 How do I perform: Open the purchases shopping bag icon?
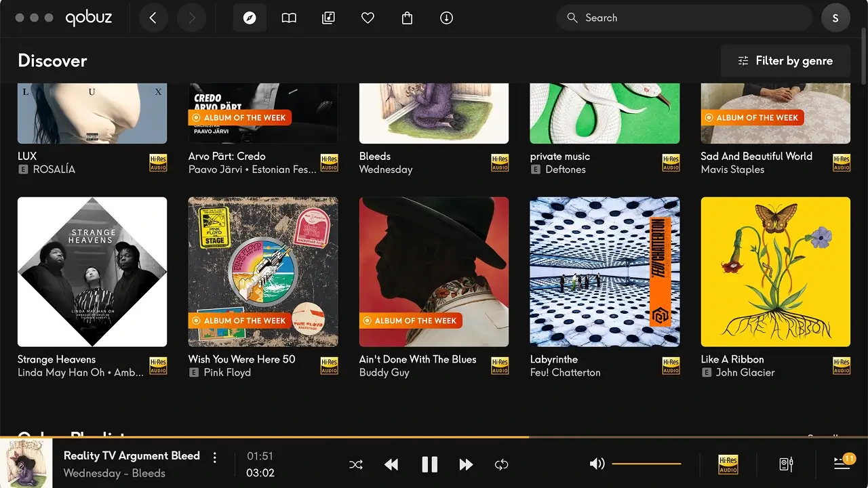click(x=407, y=18)
